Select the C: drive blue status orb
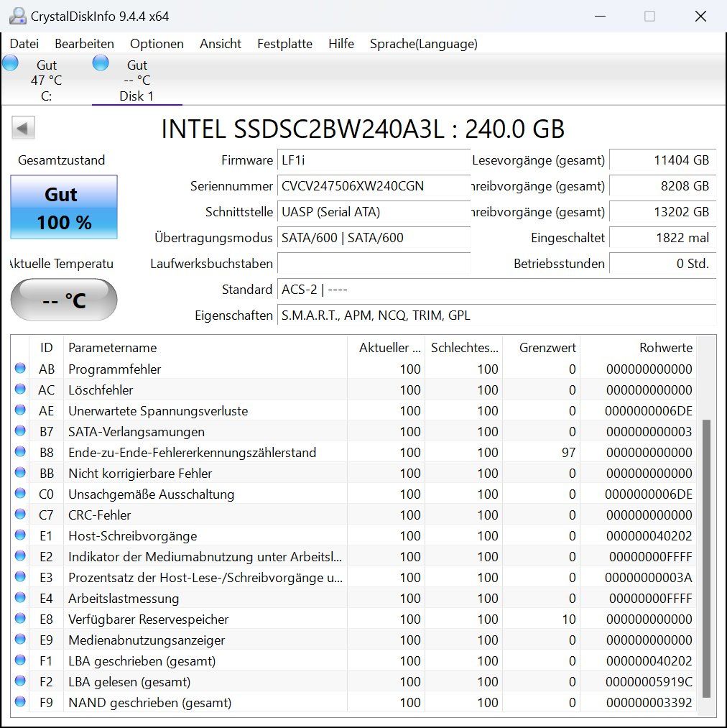 tap(10, 63)
